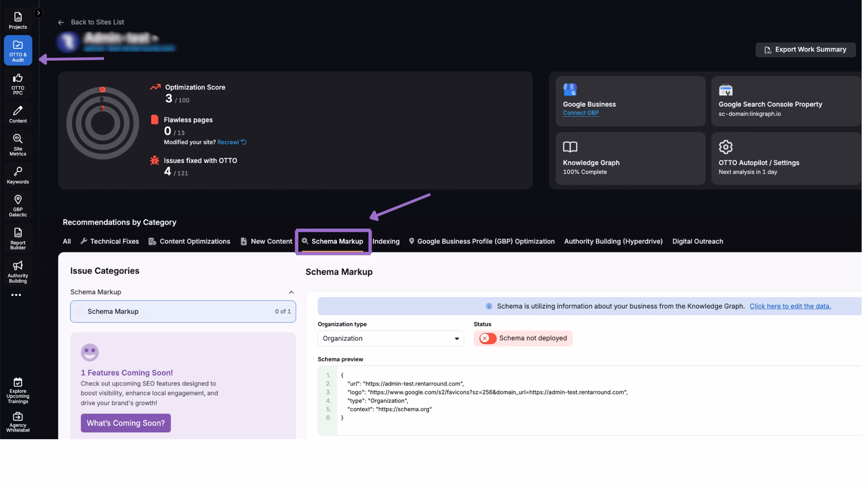Click What's Coming Soon button
This screenshot has height=488, width=868.
pos(126,423)
